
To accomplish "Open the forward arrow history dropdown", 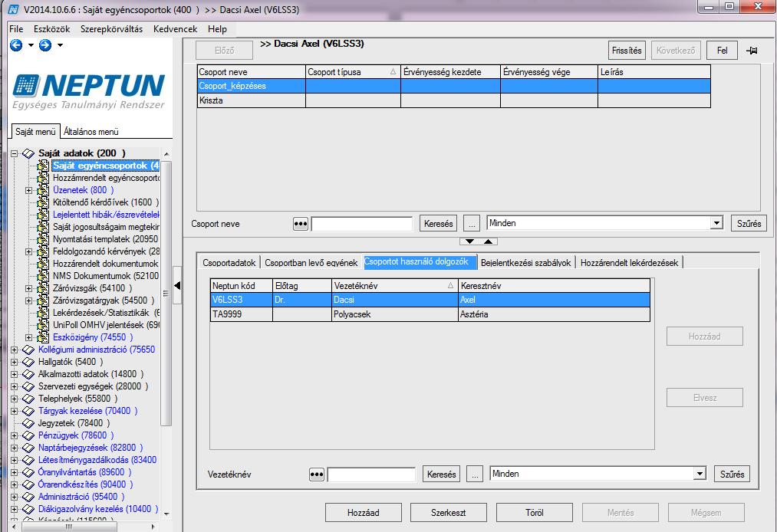I will [60, 45].
